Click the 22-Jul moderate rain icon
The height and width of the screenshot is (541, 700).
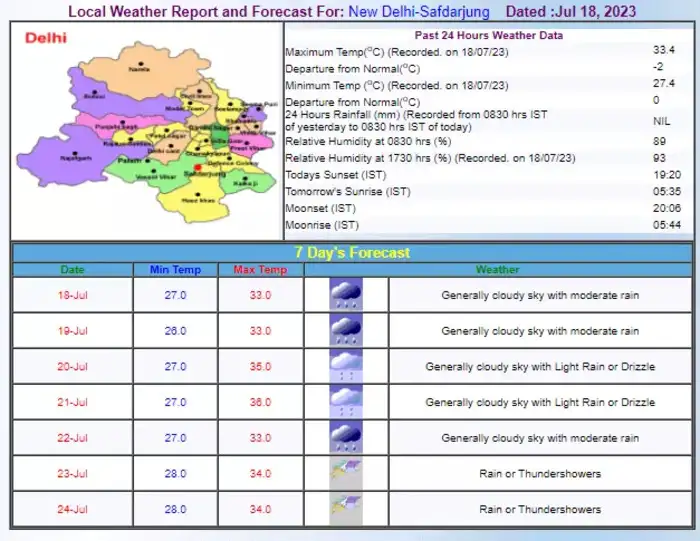(346, 438)
